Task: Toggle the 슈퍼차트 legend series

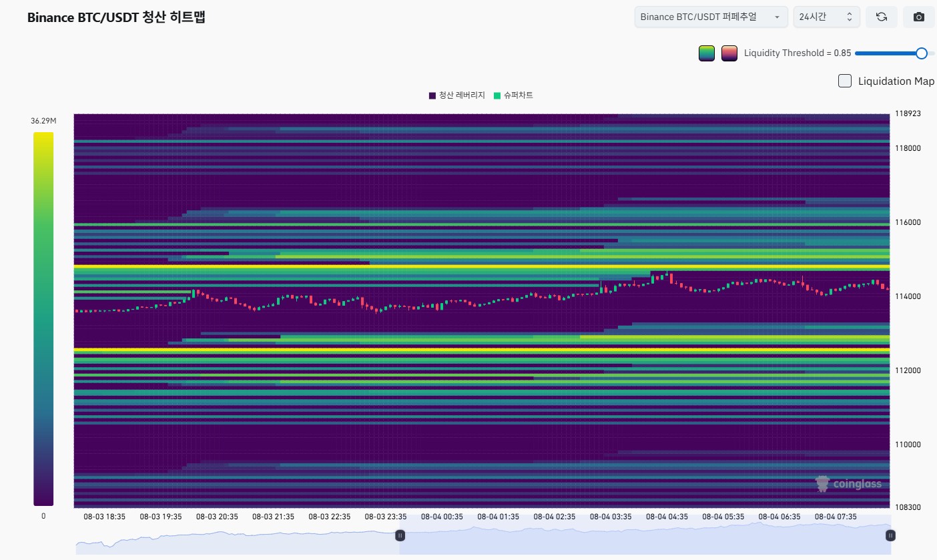Action: coord(513,95)
